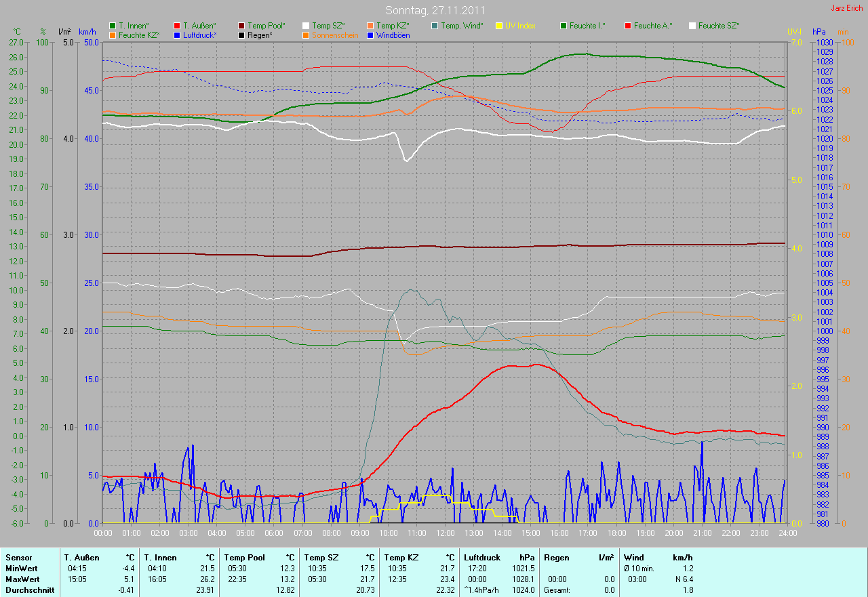The height and width of the screenshot is (597, 868).
Task: Select the white Temp SZ legend marker
Action: 306,26
